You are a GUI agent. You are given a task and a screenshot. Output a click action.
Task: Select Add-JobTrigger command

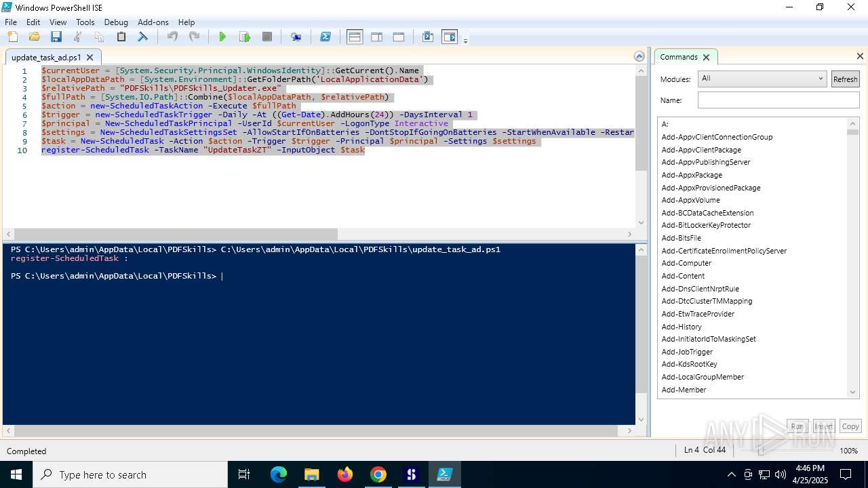point(687,352)
